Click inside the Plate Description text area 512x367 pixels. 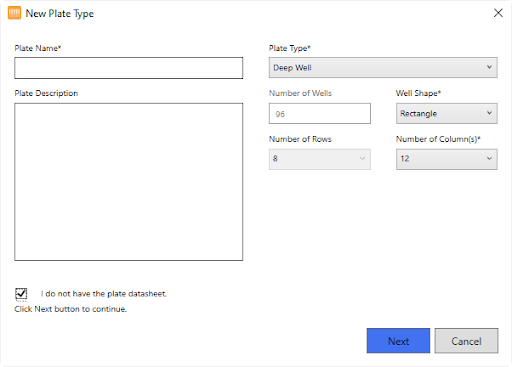(x=129, y=182)
